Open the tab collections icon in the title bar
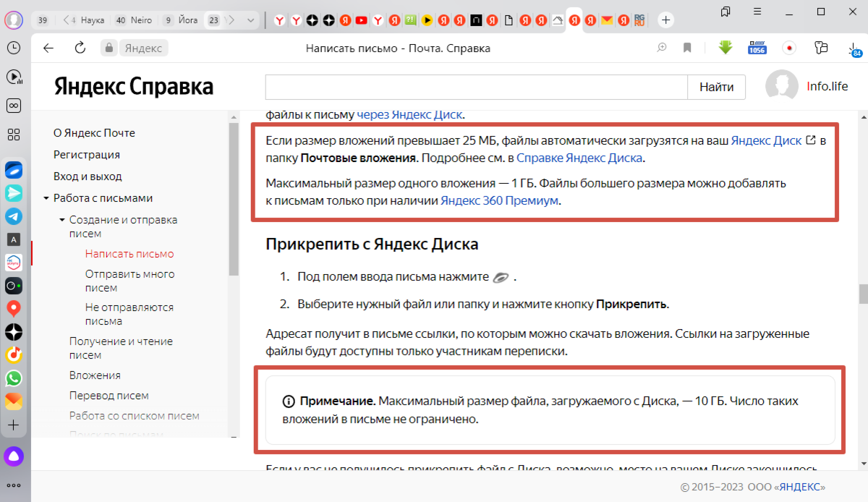Viewport: 868px width, 502px height. click(726, 12)
